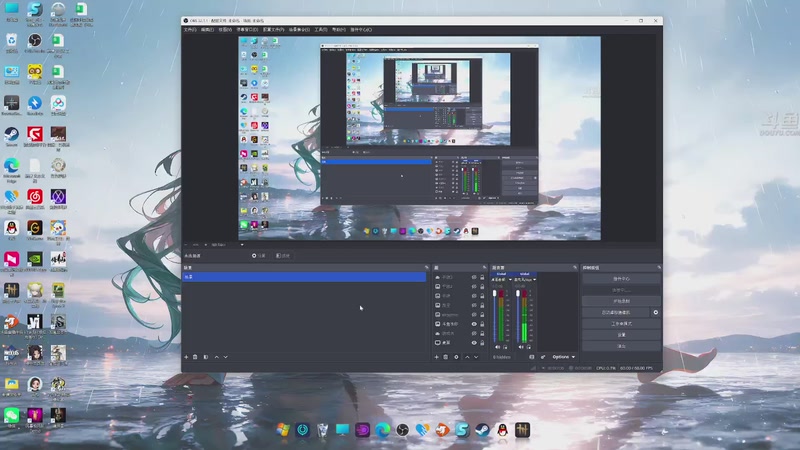Open the 工具 (Tools) menu
Screen dimensions: 800x450
pyautogui.click(x=321, y=30)
